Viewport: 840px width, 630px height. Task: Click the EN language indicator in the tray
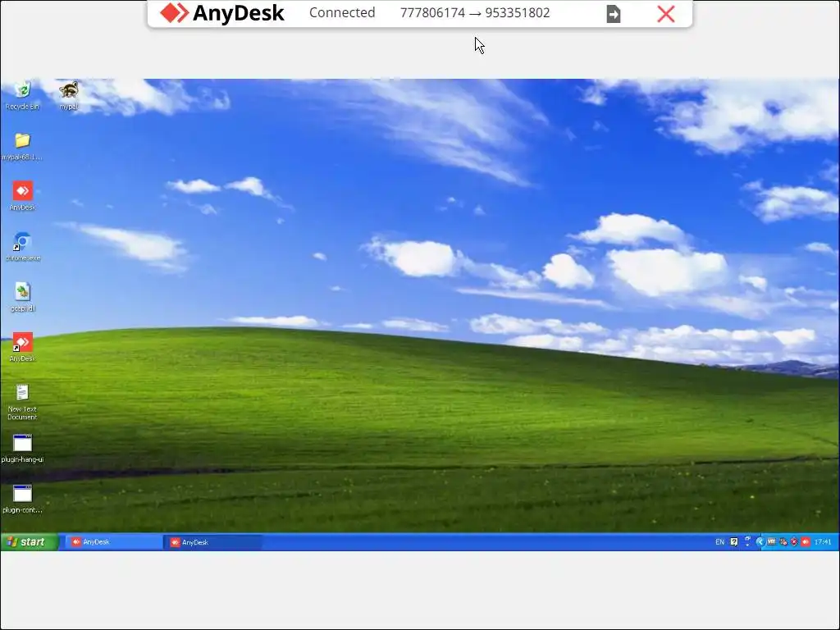(x=719, y=542)
